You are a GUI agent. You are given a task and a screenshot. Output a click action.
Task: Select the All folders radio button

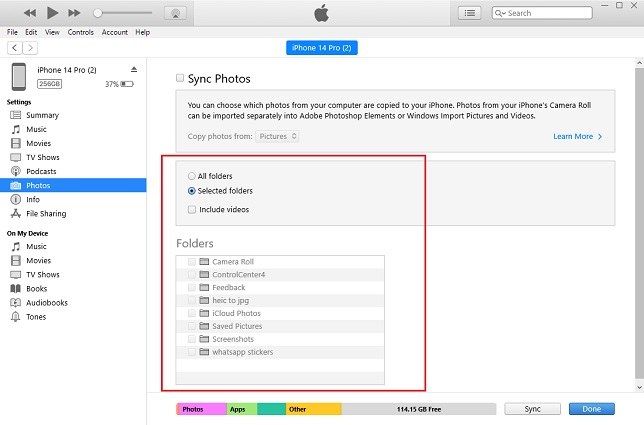click(191, 176)
